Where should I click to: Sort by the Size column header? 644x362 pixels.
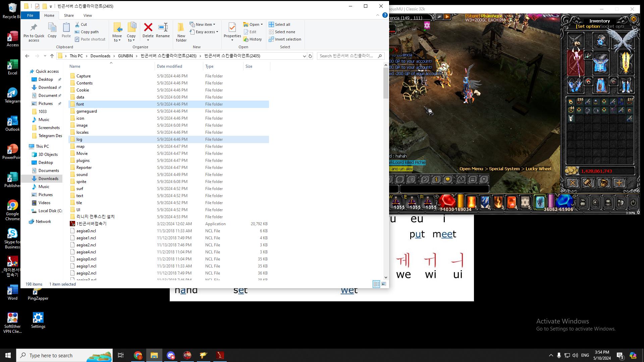(257, 66)
